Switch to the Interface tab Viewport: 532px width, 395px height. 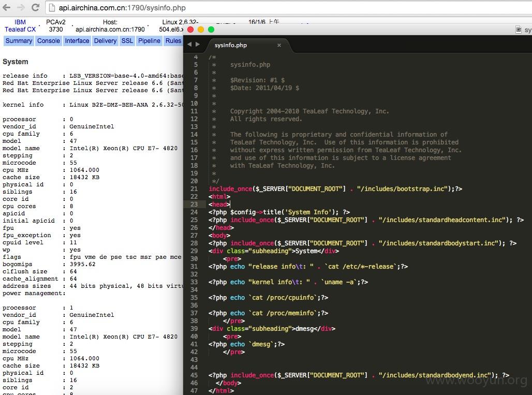pyautogui.click(x=77, y=41)
